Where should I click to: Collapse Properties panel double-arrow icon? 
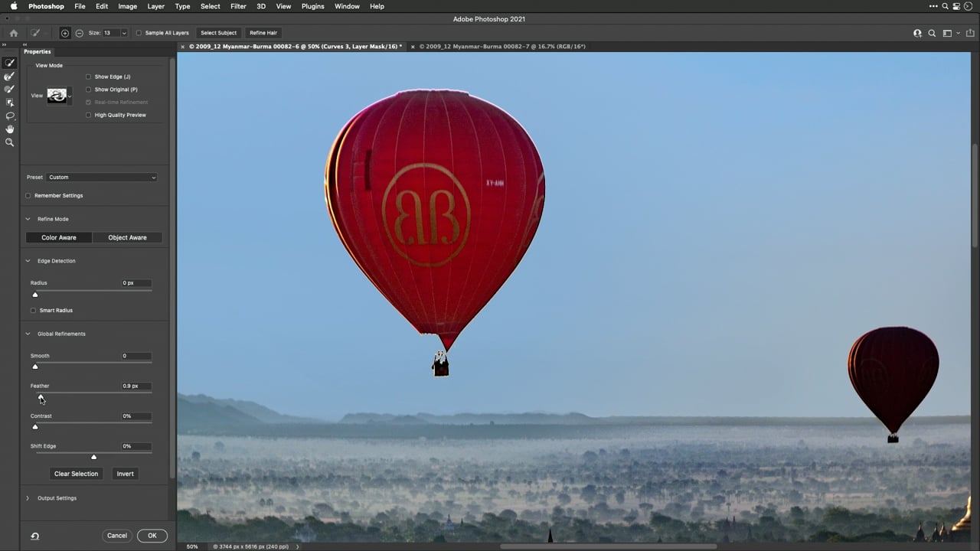24,46
